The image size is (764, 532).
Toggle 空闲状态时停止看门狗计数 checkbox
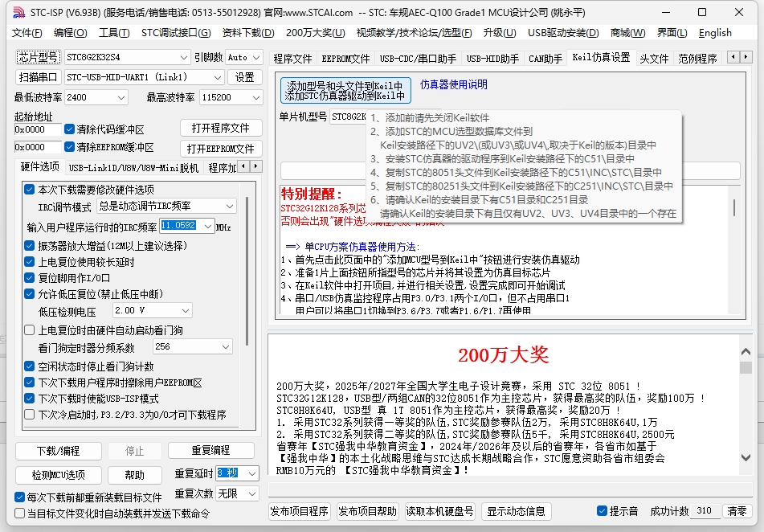tap(30, 366)
